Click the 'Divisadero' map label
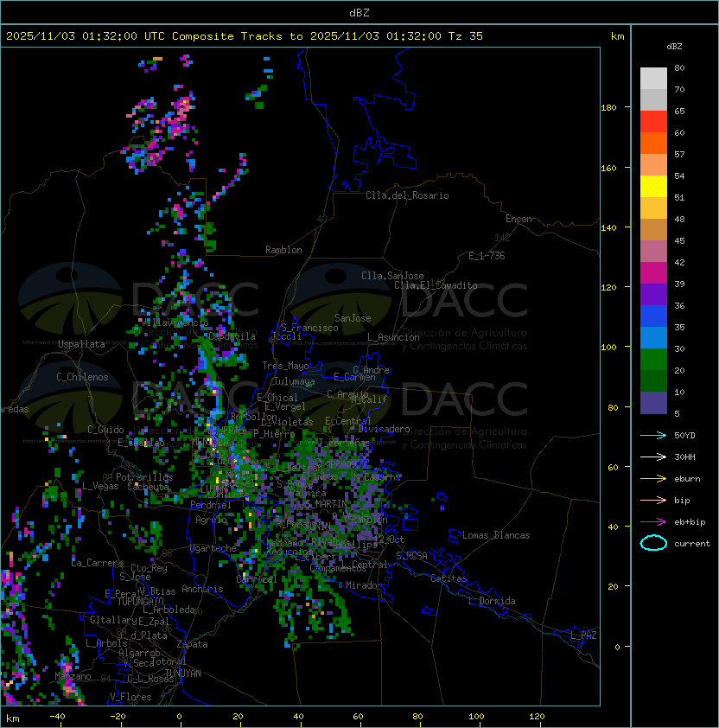 click(x=385, y=429)
